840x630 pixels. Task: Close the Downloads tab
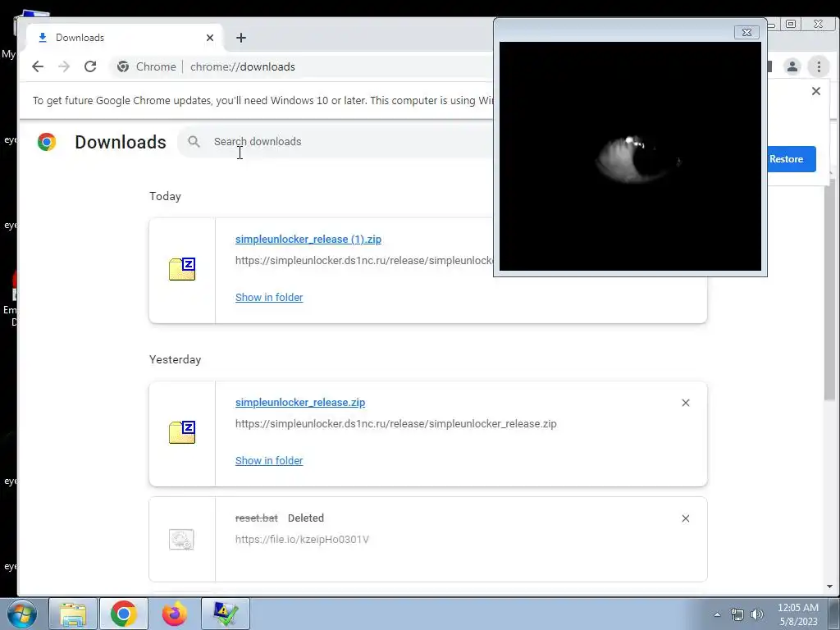point(210,38)
